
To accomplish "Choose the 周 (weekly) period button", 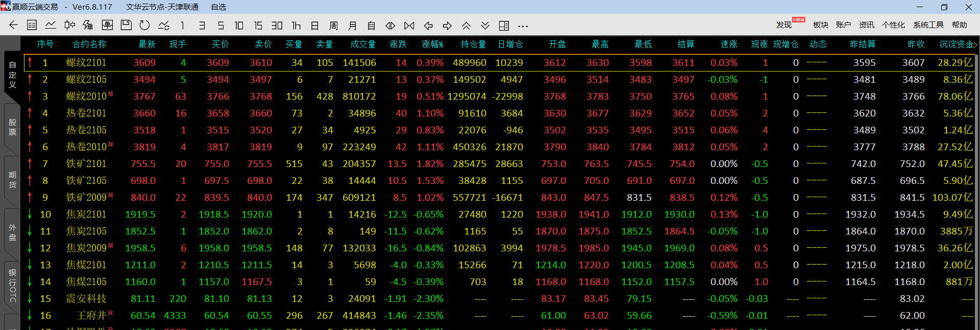I will pyautogui.click(x=333, y=26).
